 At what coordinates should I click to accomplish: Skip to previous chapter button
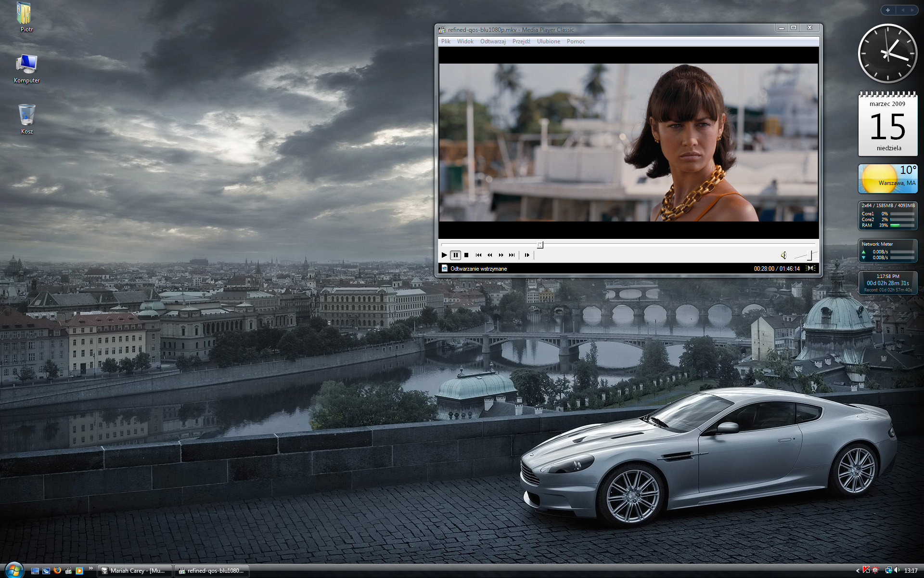pyautogui.click(x=478, y=255)
